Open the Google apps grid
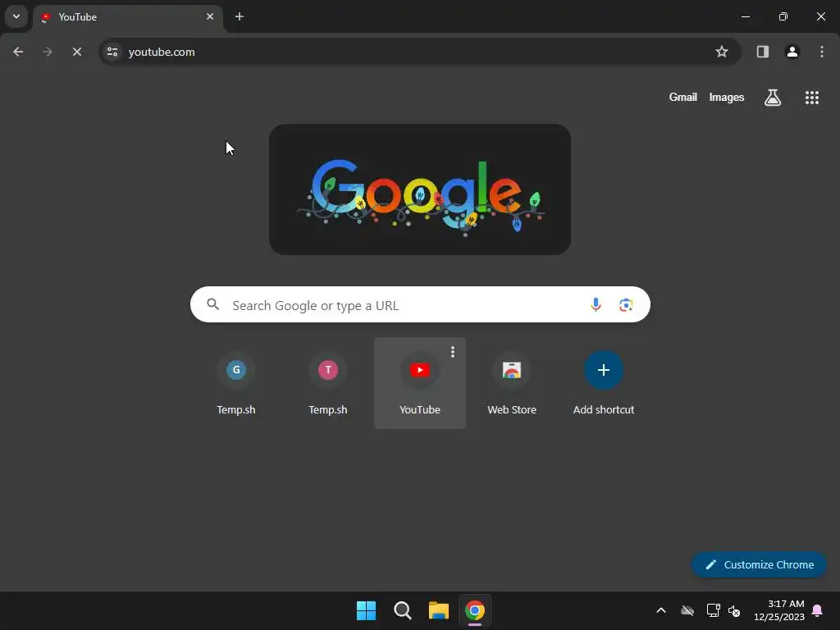The image size is (840, 630). (x=812, y=98)
